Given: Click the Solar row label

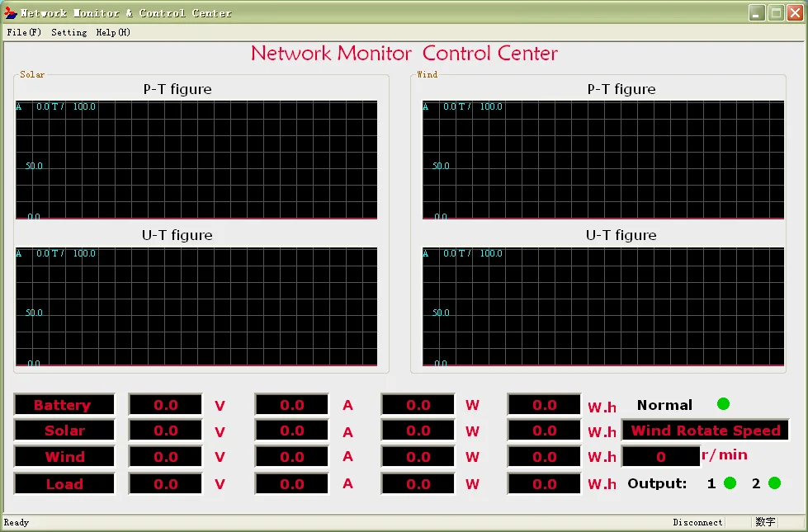Looking at the screenshot, I should [64, 431].
